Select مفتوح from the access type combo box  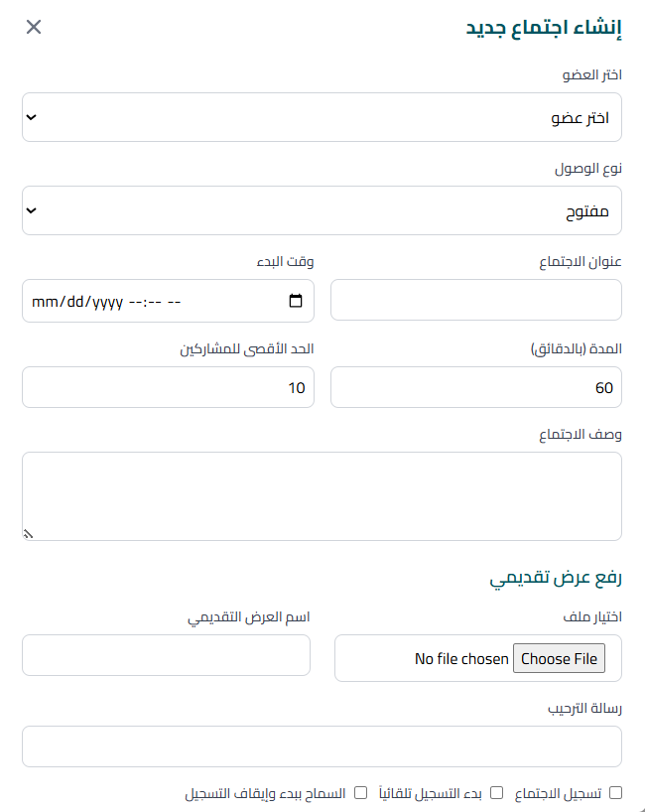click(x=322, y=209)
